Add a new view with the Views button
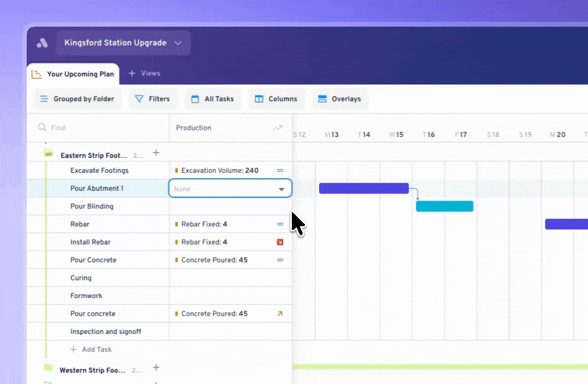The height and width of the screenshot is (384, 588). click(x=145, y=74)
